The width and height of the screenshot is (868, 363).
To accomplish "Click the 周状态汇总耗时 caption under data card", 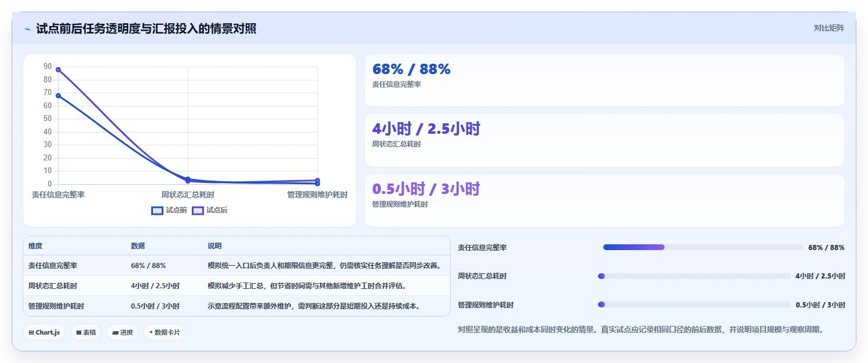I will 396,144.
